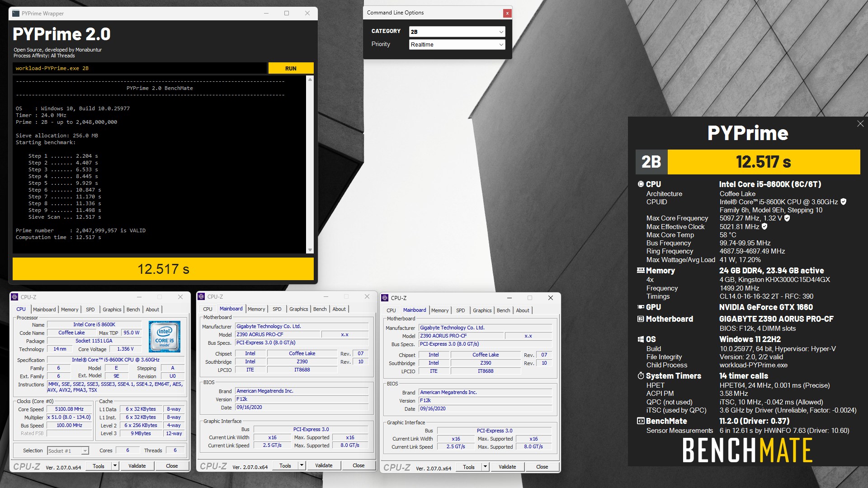Click the Max Effective Clock shield icon
The image size is (868, 488).
coord(764,226)
